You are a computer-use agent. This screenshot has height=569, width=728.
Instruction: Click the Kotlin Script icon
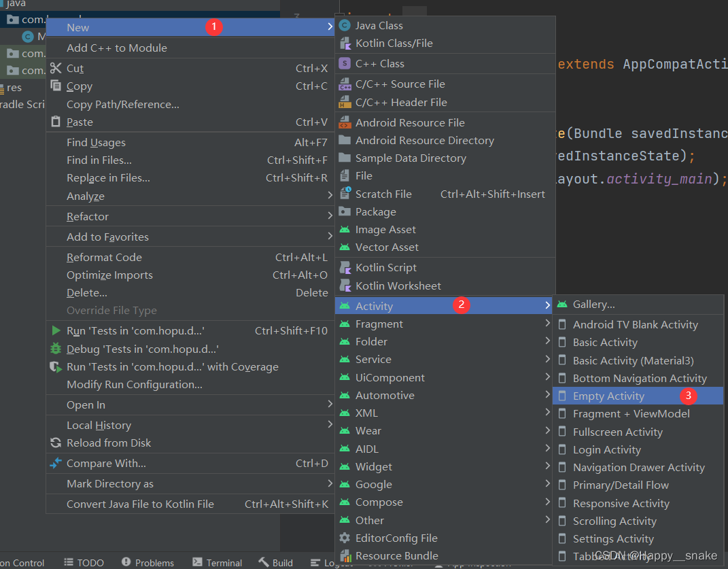345,268
